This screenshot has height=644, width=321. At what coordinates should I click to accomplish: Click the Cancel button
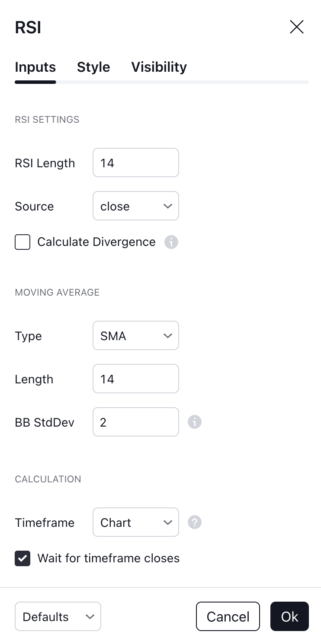[228, 616]
